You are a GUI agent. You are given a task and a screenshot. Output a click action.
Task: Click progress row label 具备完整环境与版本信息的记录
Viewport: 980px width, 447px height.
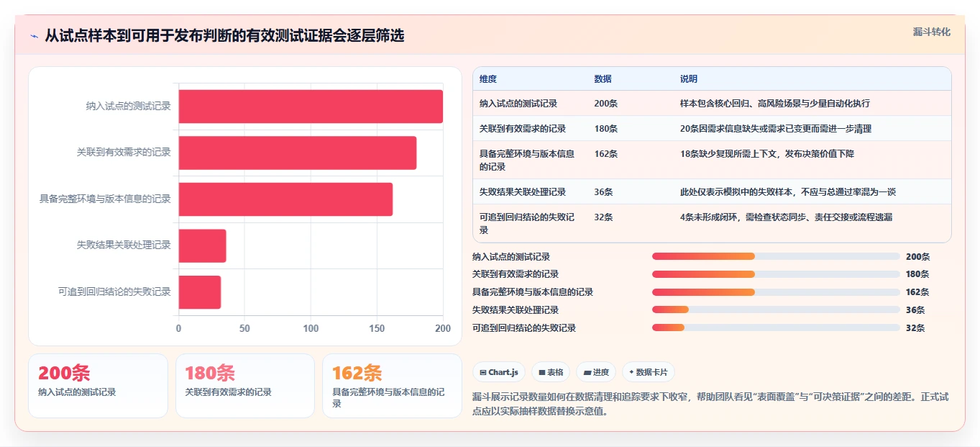pos(533,292)
